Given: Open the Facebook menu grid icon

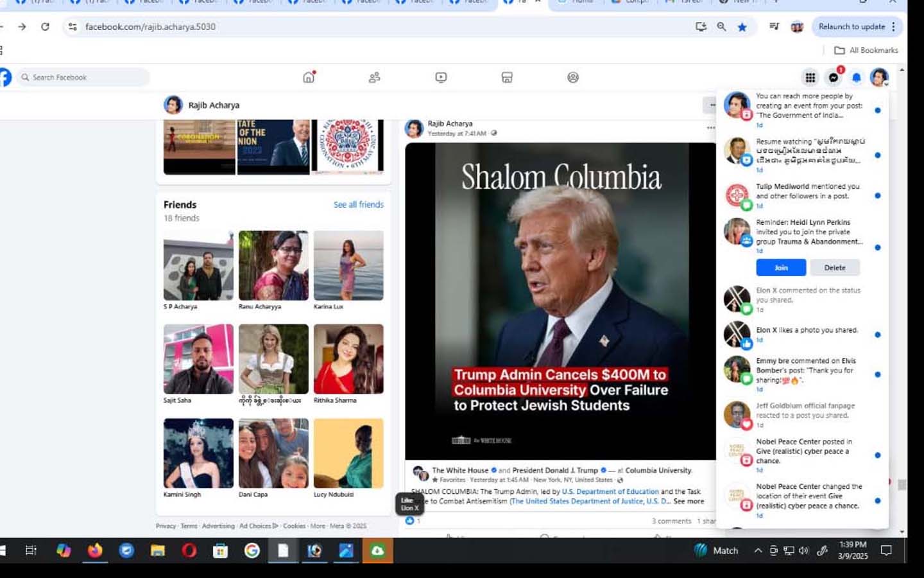Looking at the screenshot, I should (810, 77).
